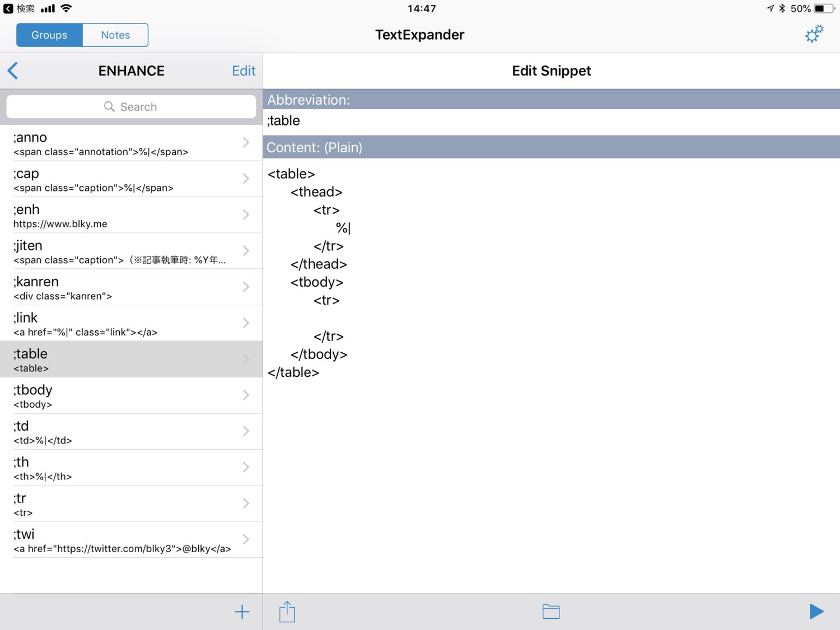840x630 pixels.
Task: Select the ;cap snippet row
Action: tap(131, 179)
